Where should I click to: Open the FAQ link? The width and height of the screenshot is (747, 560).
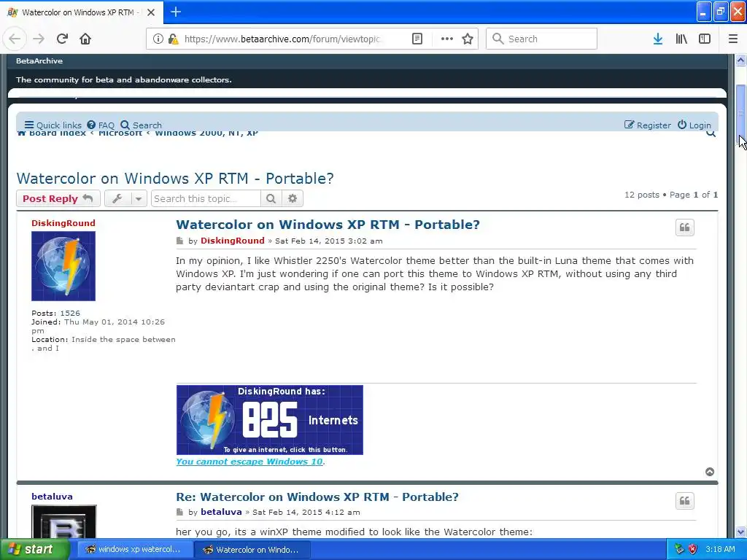point(101,125)
